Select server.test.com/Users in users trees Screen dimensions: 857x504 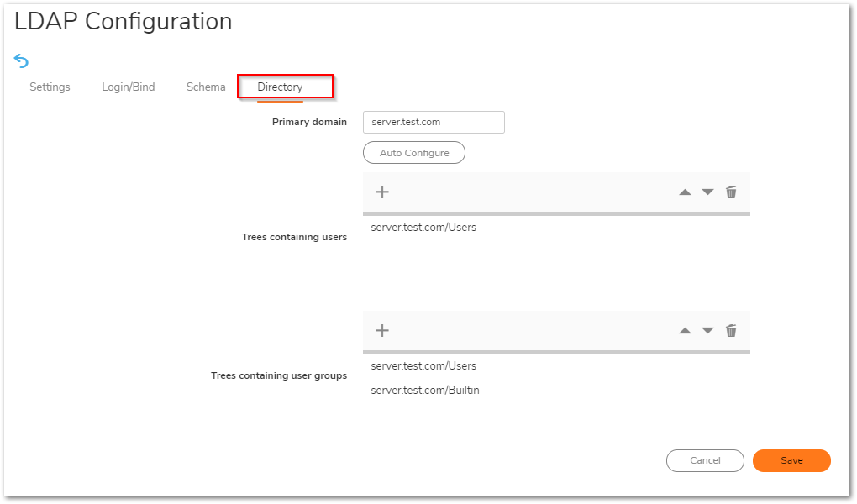pyautogui.click(x=423, y=227)
